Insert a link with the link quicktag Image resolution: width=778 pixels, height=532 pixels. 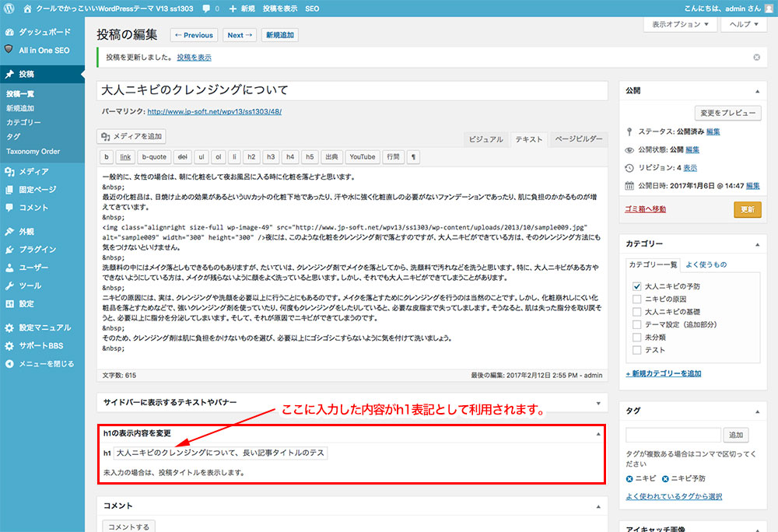(x=125, y=157)
